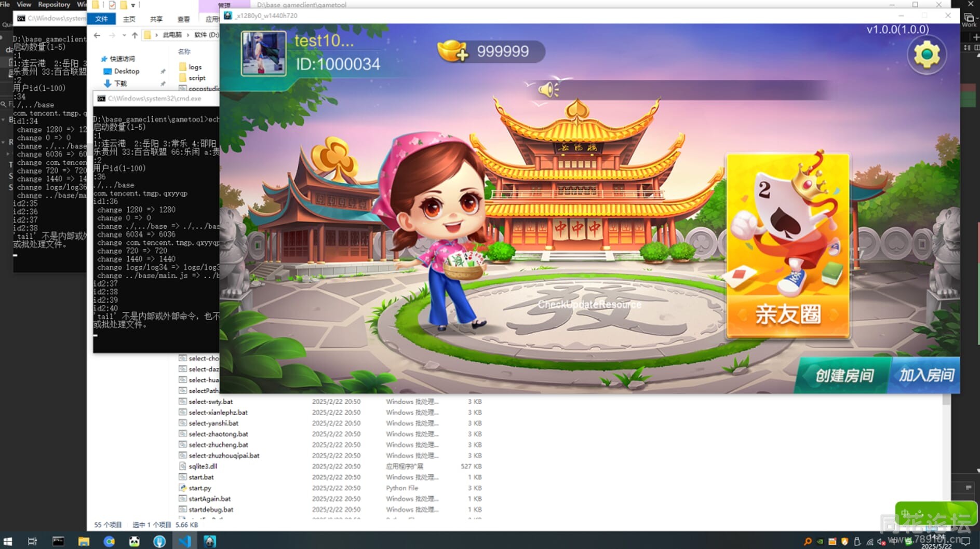Click 创建房间 create room button
The image size is (980, 549).
pos(843,375)
